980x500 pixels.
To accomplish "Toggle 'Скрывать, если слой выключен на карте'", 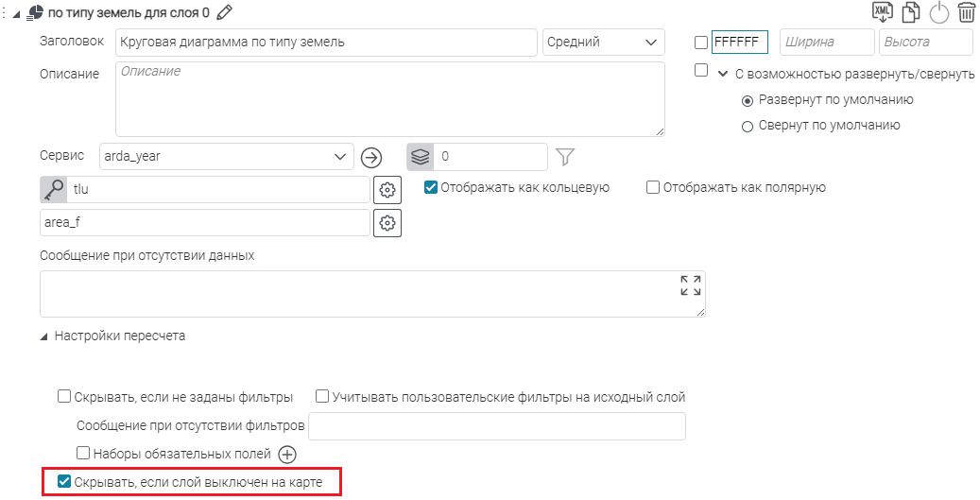I will tap(64, 482).
